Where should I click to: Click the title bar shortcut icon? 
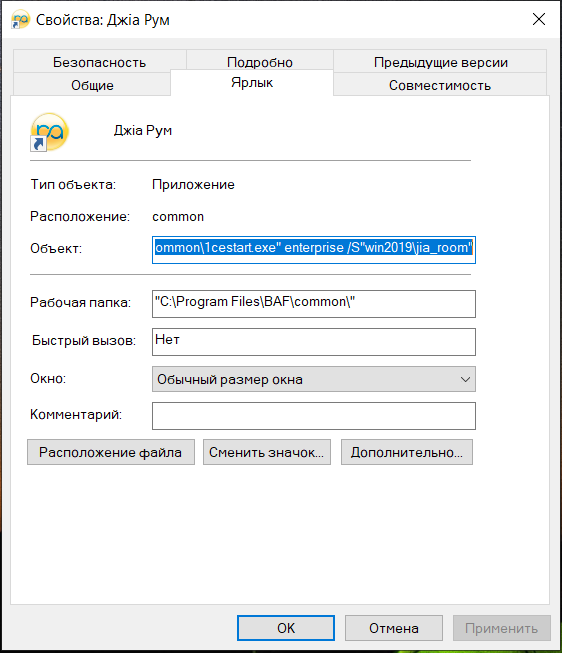click(20, 20)
